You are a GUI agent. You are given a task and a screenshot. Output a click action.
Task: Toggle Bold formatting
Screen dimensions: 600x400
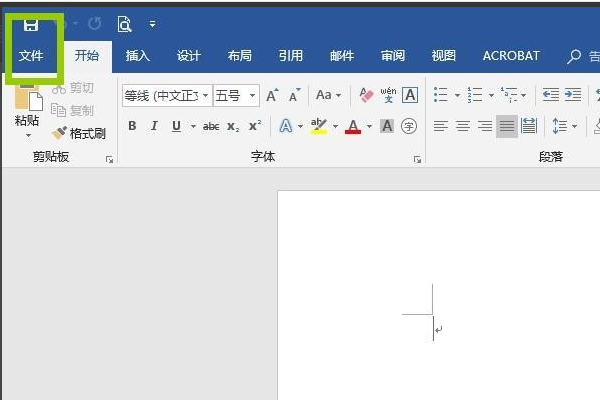(x=132, y=126)
